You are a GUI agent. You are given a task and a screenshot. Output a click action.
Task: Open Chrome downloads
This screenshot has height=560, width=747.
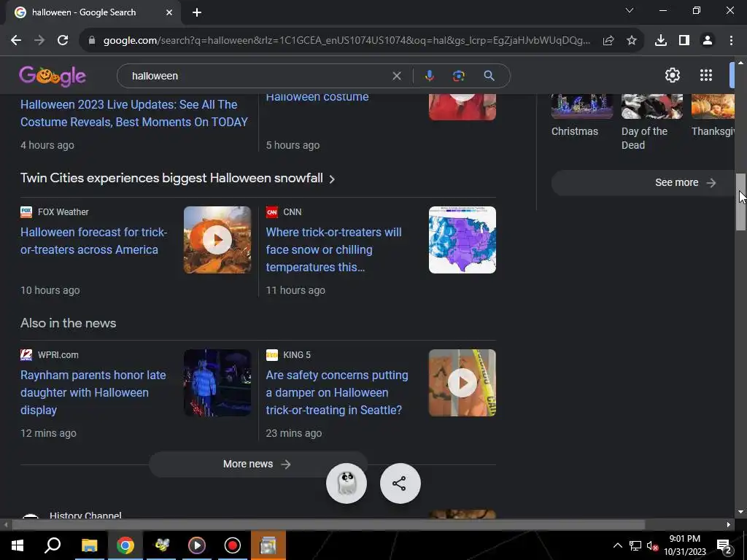pos(661,41)
